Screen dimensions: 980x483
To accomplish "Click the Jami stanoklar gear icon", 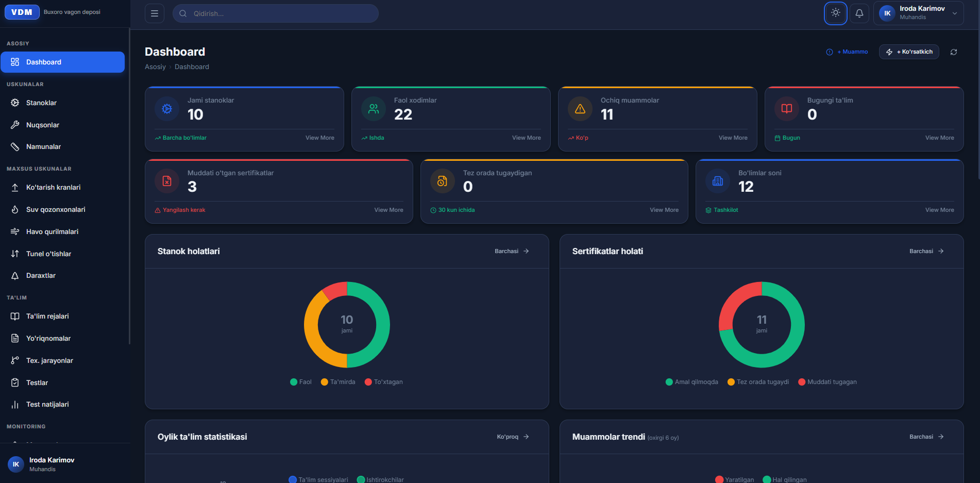I will click(167, 109).
